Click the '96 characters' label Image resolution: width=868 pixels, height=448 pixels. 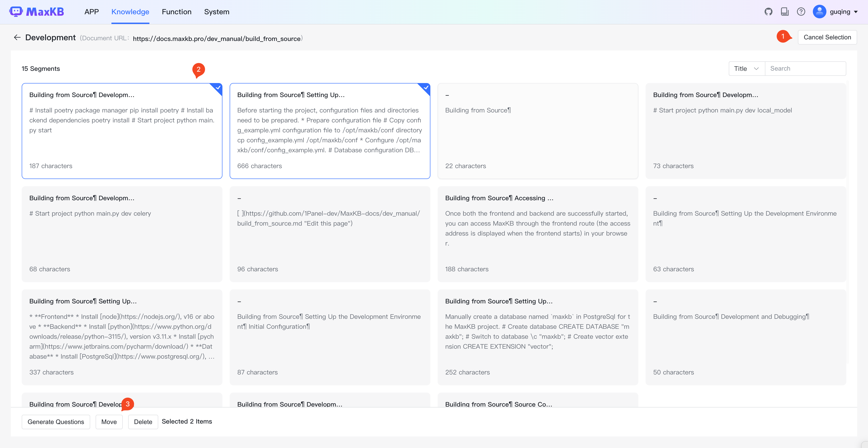tap(257, 269)
